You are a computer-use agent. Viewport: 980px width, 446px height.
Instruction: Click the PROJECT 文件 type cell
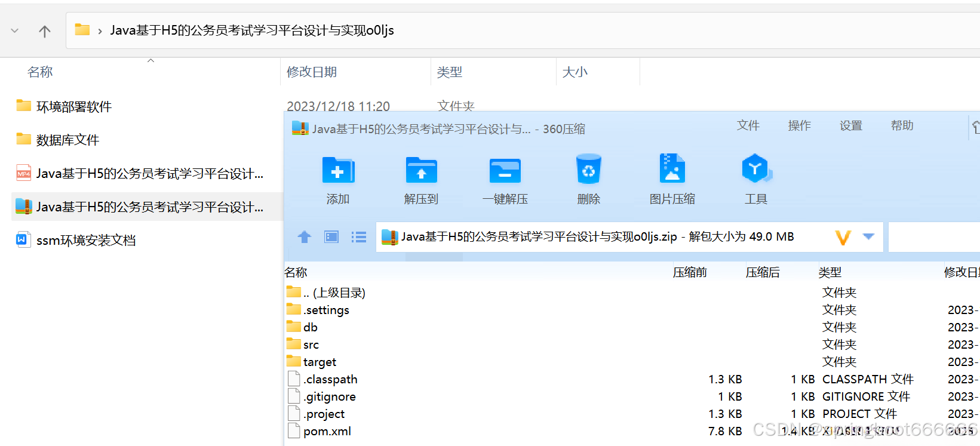[x=859, y=414]
